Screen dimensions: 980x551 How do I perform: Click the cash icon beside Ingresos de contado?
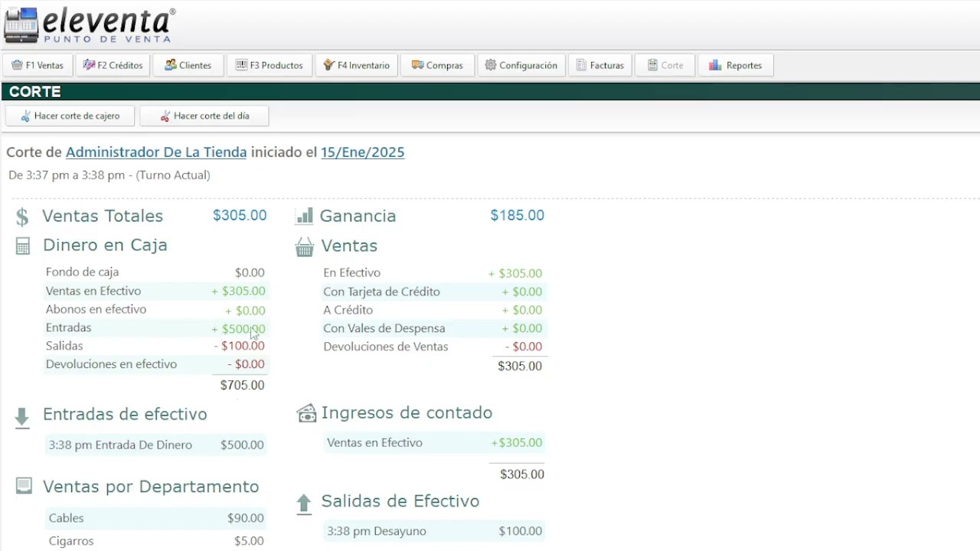[x=306, y=413]
